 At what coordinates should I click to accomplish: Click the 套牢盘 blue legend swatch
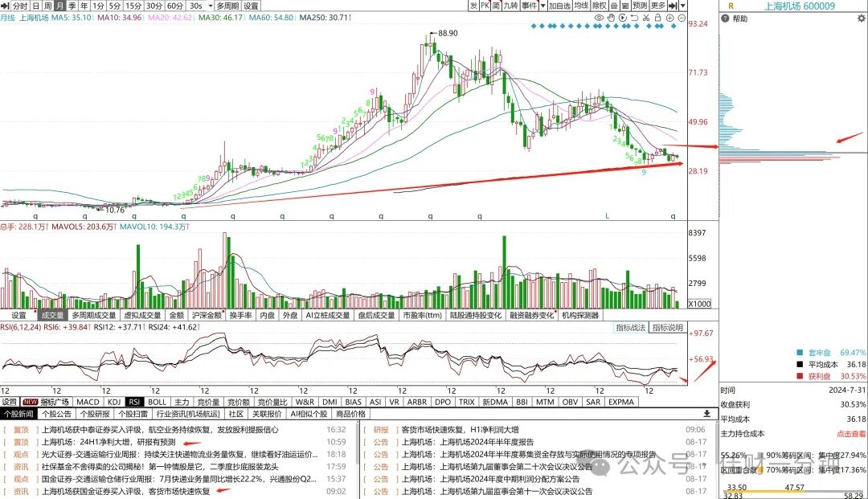click(x=800, y=353)
